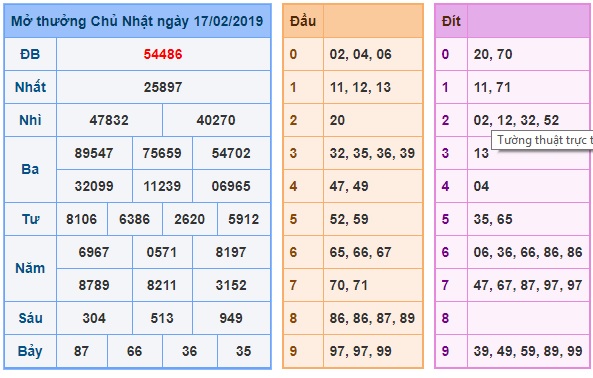Select the Sáu prize row label
The image size is (593, 378).
30,318
